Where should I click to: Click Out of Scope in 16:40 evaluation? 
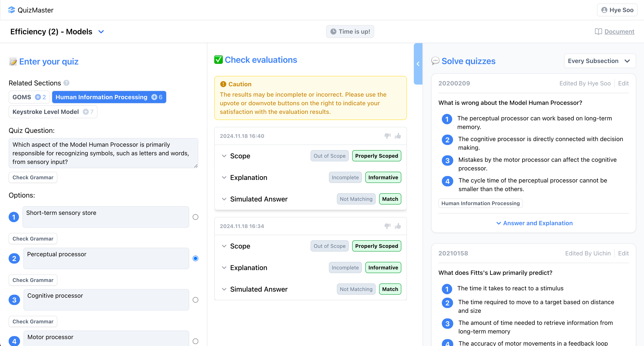coord(330,156)
